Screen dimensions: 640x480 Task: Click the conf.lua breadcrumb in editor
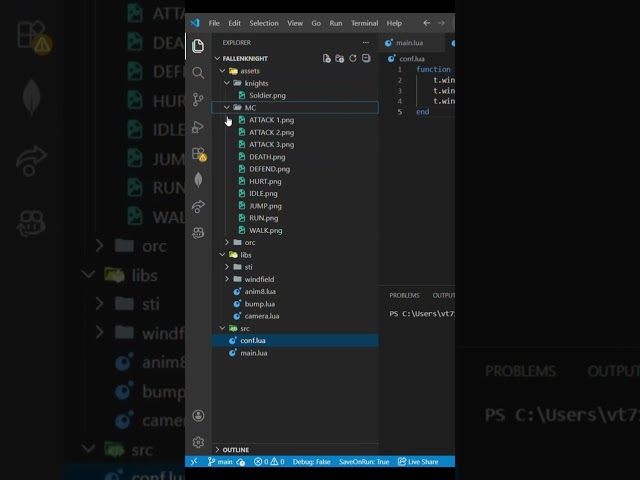point(412,59)
